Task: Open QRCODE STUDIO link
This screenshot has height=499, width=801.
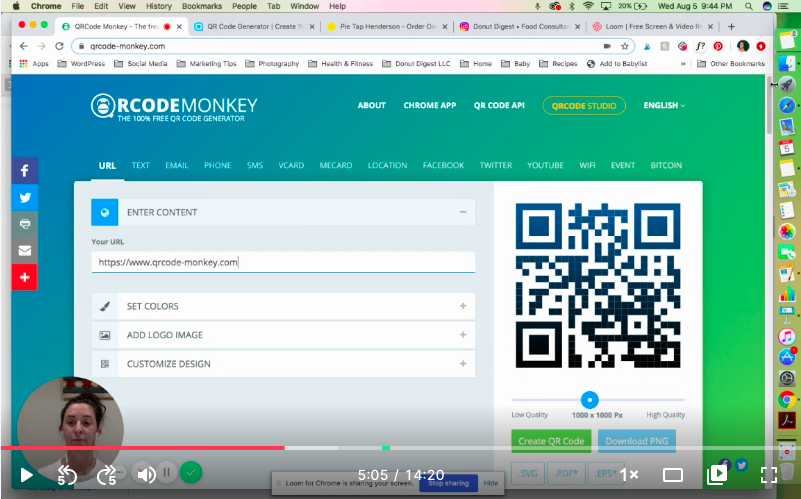Action: click(x=584, y=106)
